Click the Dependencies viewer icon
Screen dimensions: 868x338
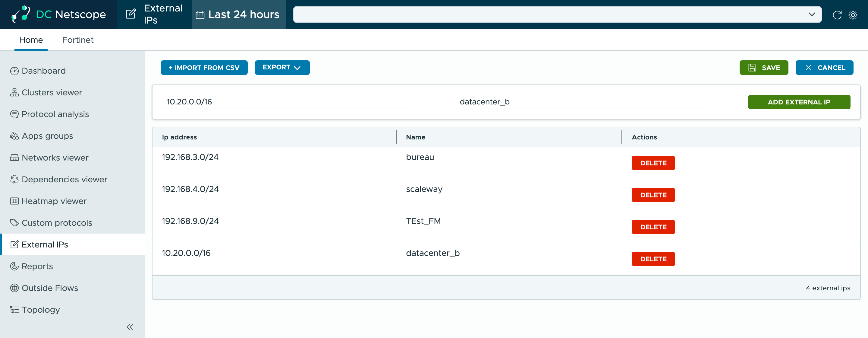tap(14, 180)
